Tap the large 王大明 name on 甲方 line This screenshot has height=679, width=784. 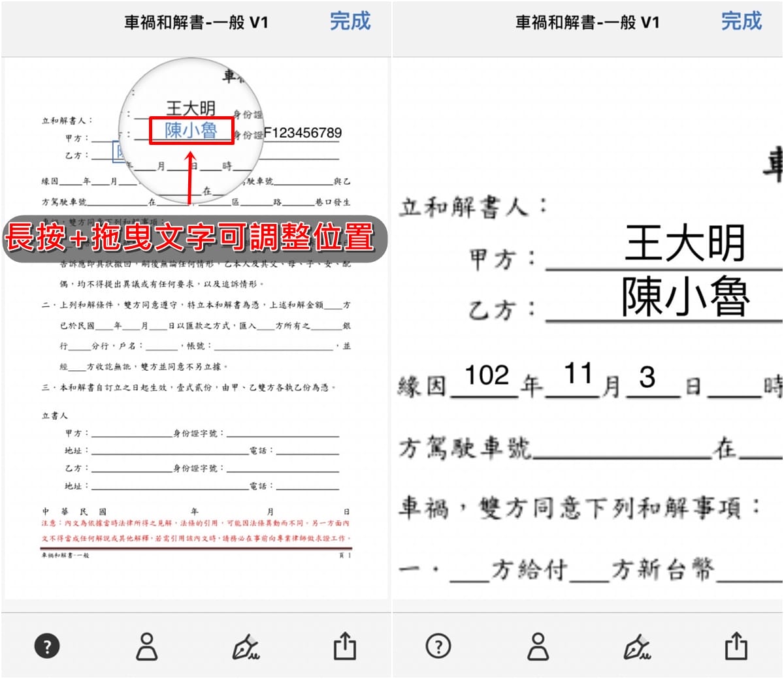pyautogui.click(x=685, y=243)
